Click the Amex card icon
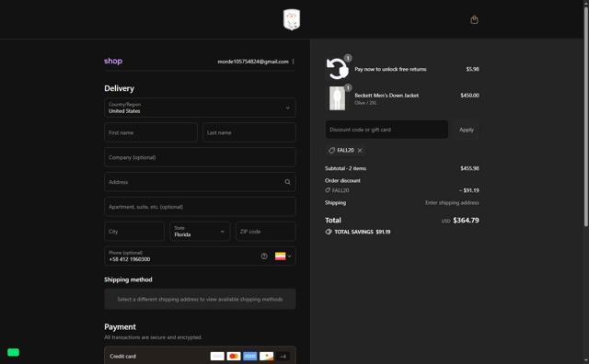The height and width of the screenshot is (364, 589). tap(249, 356)
